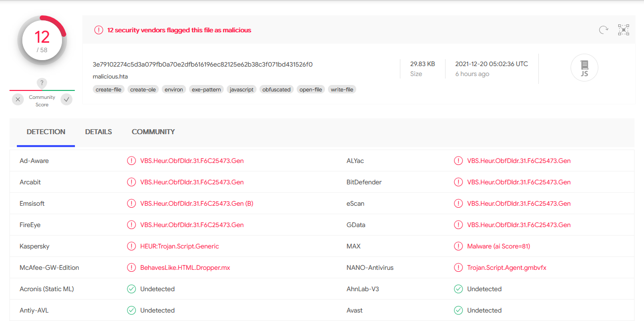The height and width of the screenshot is (321, 644).
Task: Open the COMMUNITY tab
Action: click(153, 132)
